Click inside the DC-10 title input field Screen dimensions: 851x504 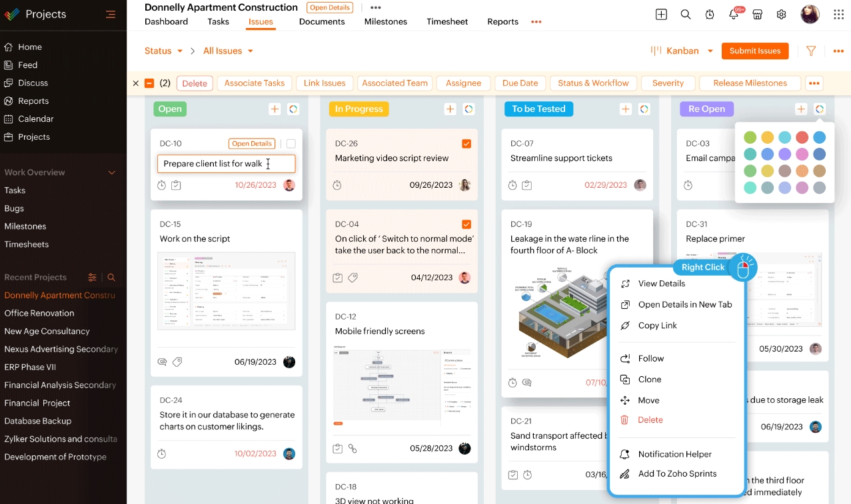[226, 163]
